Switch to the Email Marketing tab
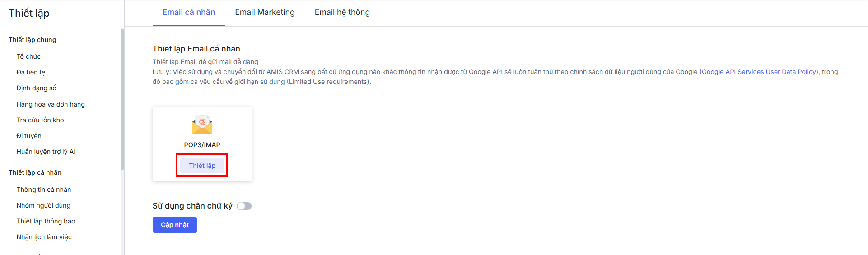The width and height of the screenshot is (868, 255). (x=265, y=13)
